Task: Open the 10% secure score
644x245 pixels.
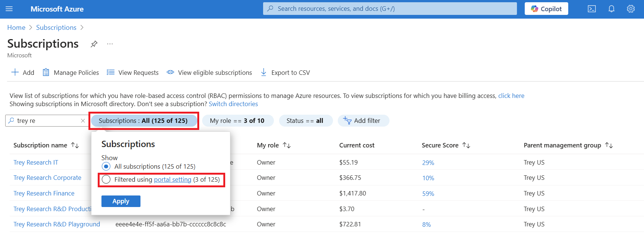Action: point(428,178)
